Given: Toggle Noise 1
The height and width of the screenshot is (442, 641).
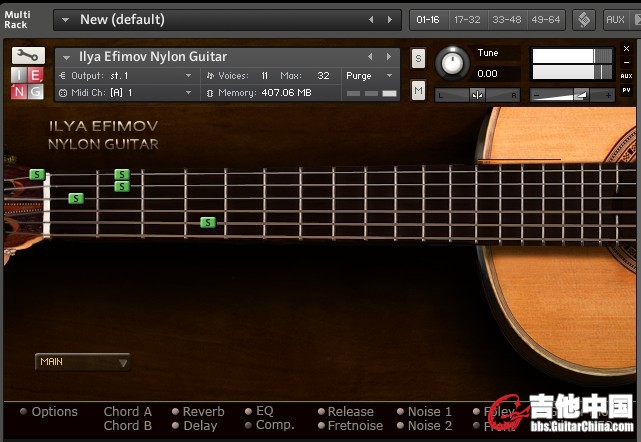Looking at the screenshot, I should (425, 411).
